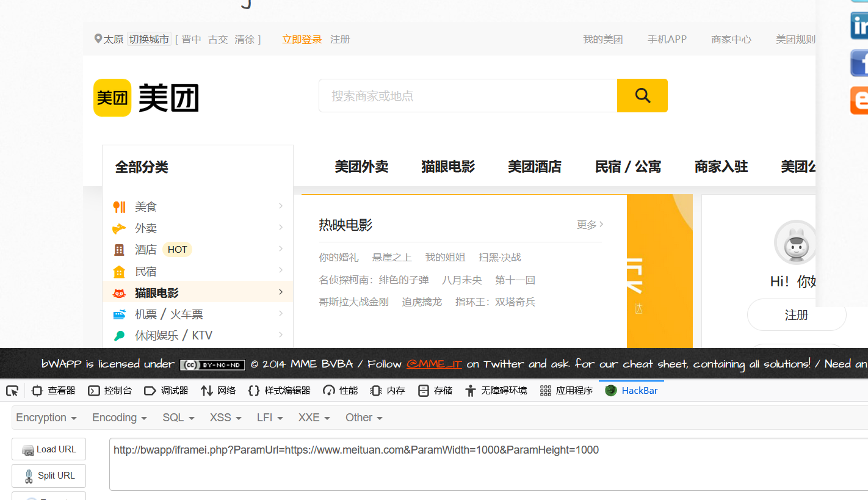
Task: Click the 外卖 delivery icon
Action: (x=119, y=228)
